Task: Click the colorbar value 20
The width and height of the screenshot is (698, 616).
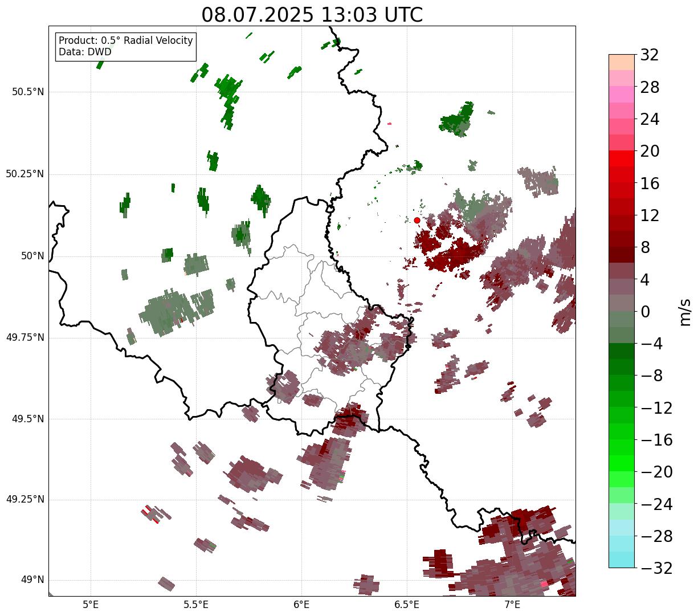Action: (650, 152)
